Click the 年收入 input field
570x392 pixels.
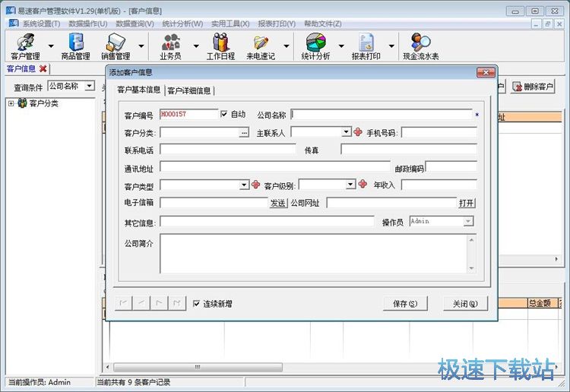click(439, 185)
